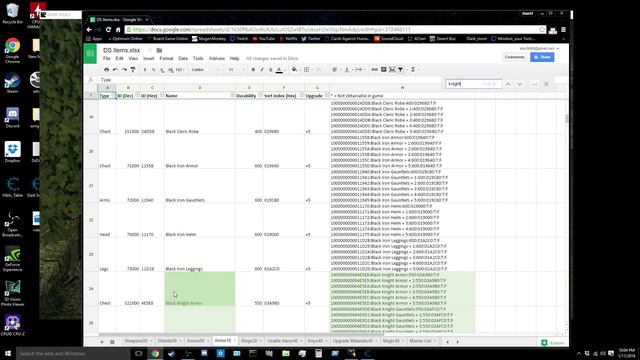
Task: Open the Discord desktop shortcut
Action: coord(12,118)
